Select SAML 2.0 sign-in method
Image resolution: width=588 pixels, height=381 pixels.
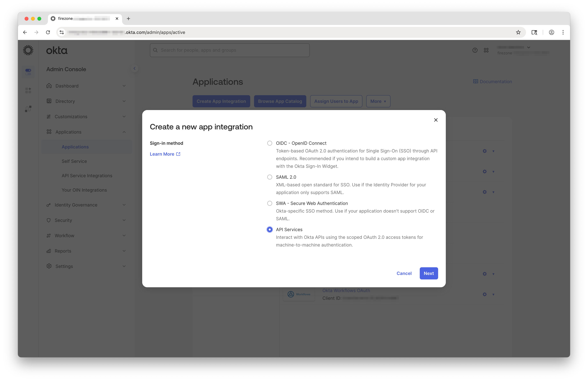[270, 177]
